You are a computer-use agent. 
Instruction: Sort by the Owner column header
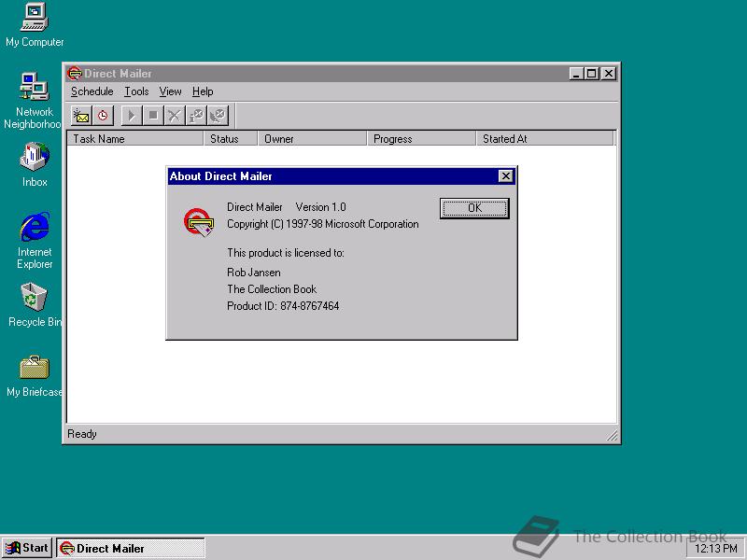(312, 138)
